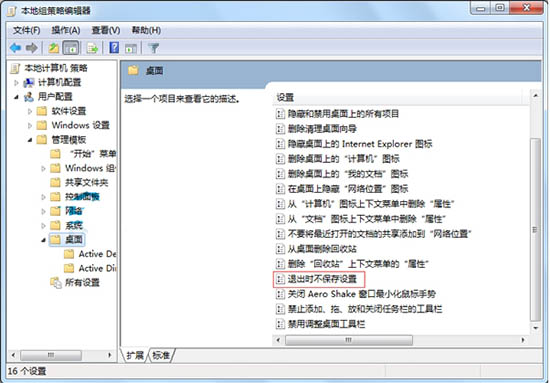Click tree pane horizontal scrollbar left arrow
Viewport: 550px width, 383px height.
point(14,355)
